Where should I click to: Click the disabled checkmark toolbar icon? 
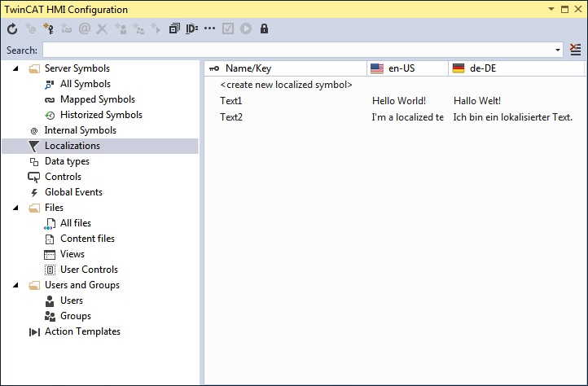228,29
